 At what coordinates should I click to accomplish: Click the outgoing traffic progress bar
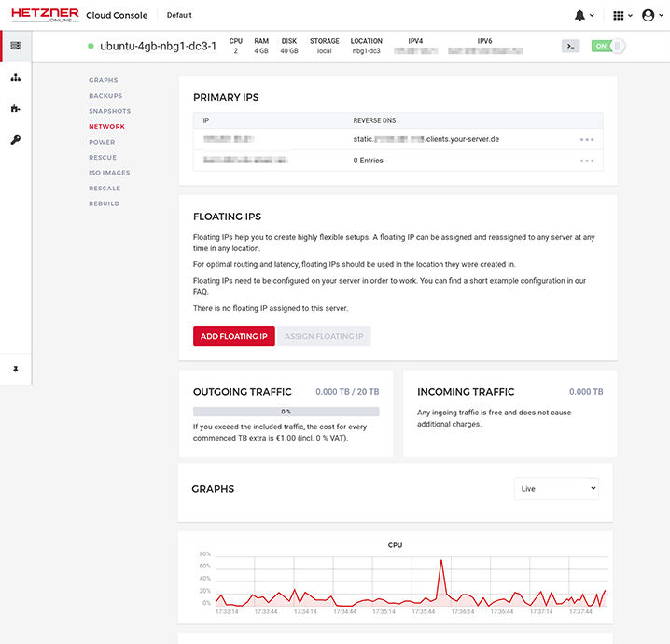[x=286, y=411]
